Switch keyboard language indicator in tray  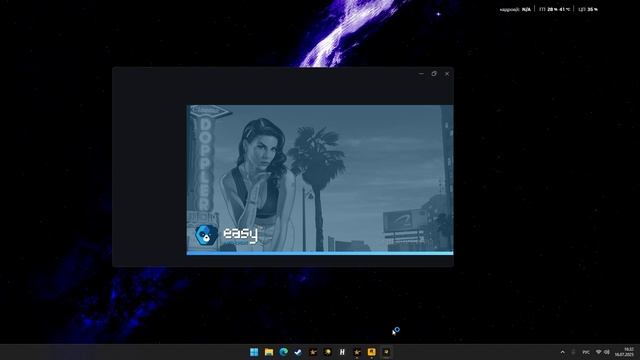coord(586,352)
